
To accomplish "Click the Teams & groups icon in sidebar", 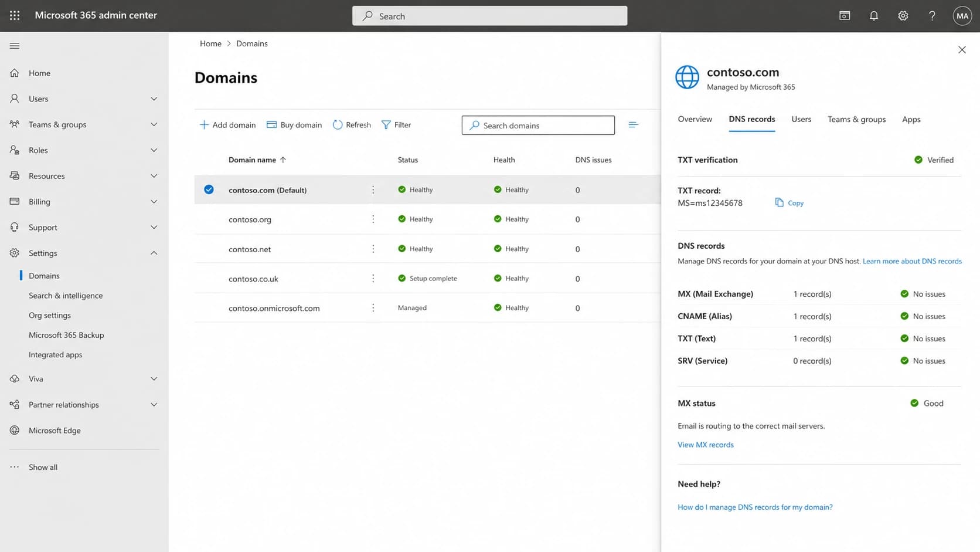I will [15, 124].
